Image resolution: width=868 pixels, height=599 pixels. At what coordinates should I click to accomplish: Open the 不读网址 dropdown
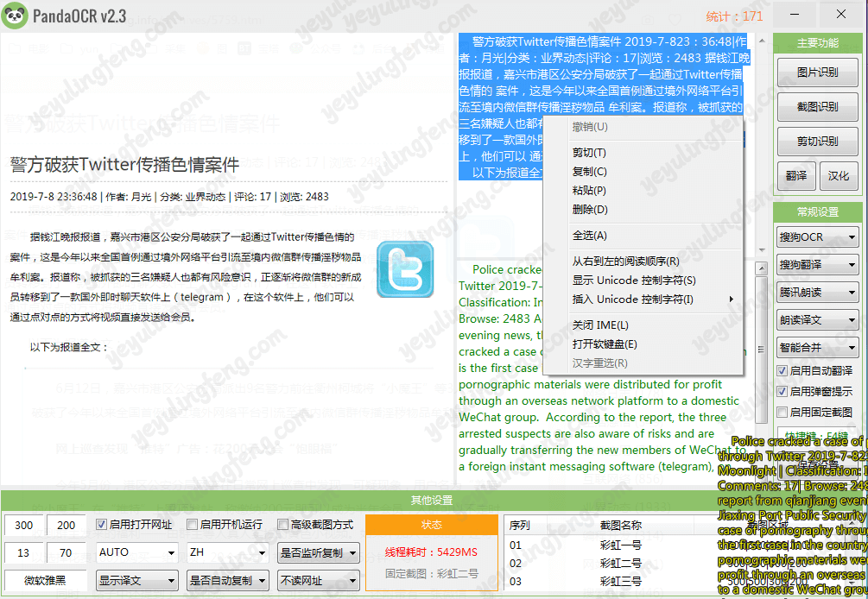pos(319,580)
